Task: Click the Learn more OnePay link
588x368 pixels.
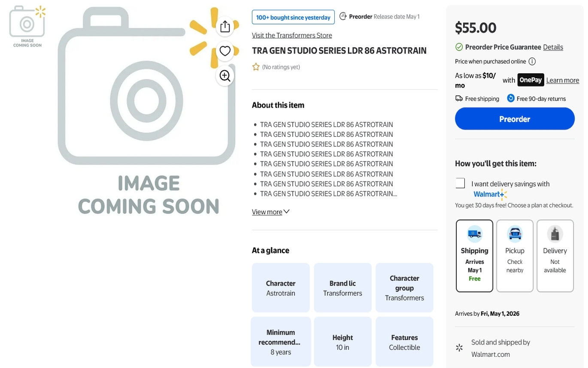Action: 562,80
